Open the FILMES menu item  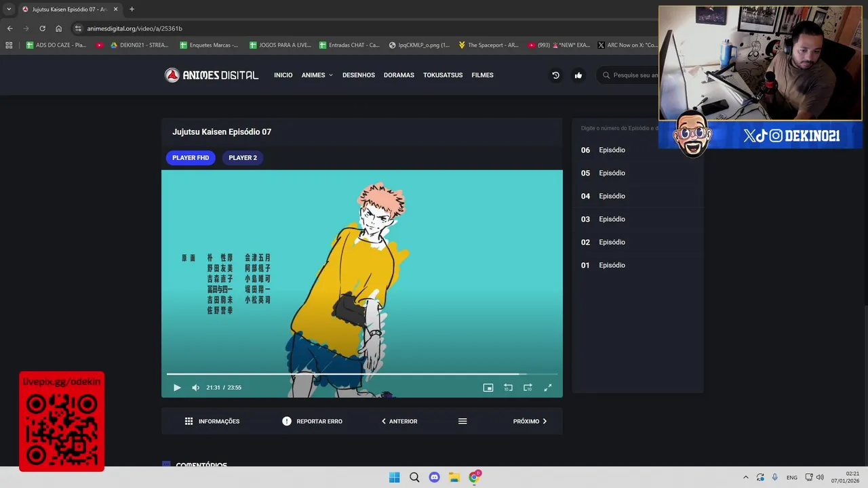(482, 75)
